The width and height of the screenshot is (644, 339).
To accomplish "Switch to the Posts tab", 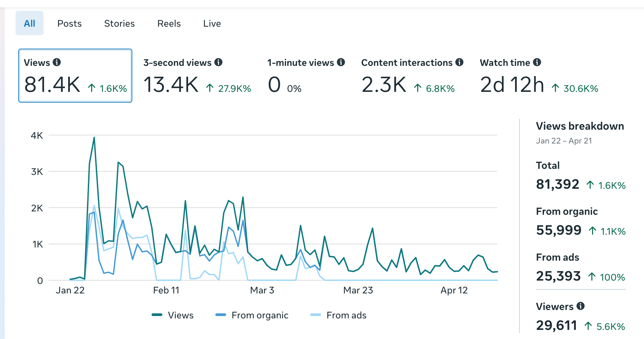I will pos(70,23).
